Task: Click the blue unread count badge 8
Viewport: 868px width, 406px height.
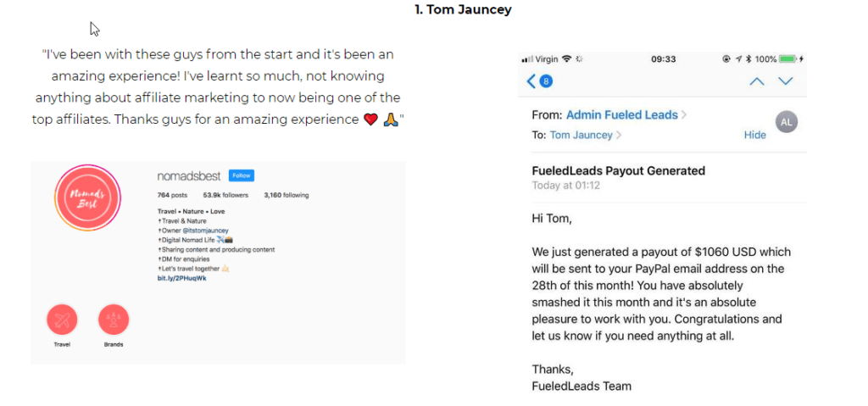Action: coord(546,81)
